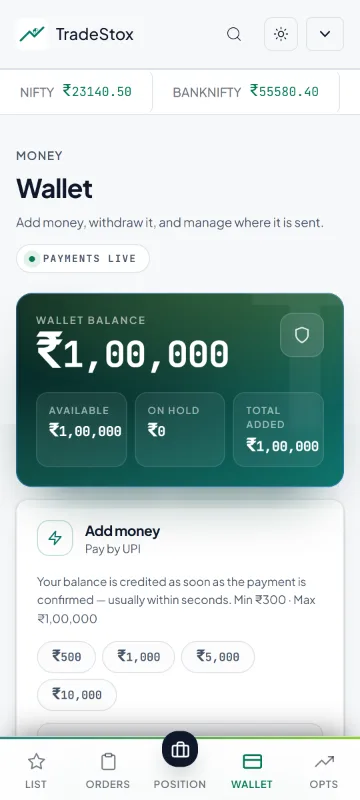Select the ₹500 quick amount
360x800 pixels.
pos(66,657)
